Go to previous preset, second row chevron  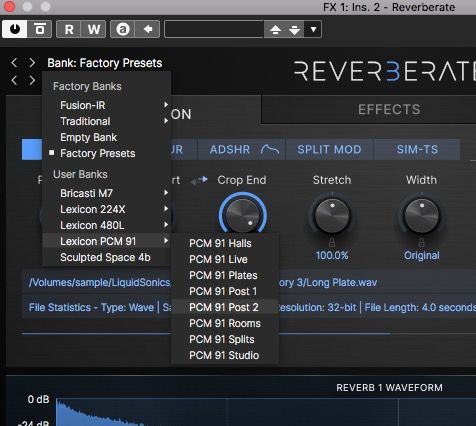pos(14,80)
